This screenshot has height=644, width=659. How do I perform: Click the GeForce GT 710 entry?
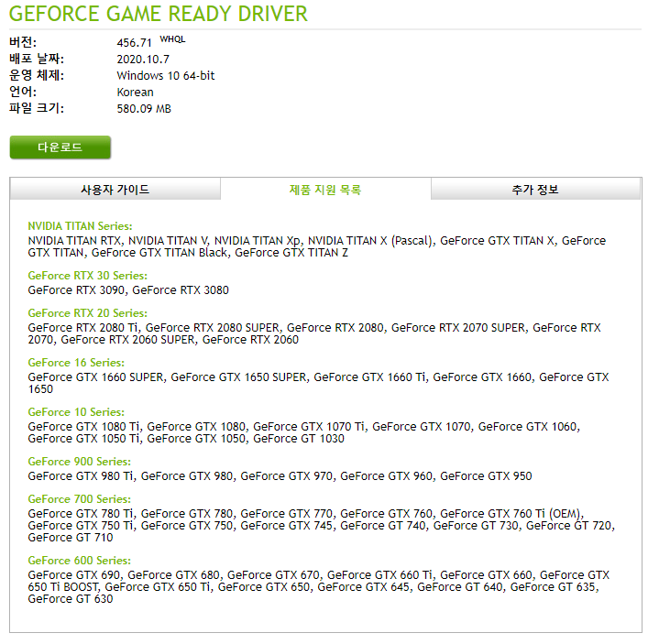71,538
